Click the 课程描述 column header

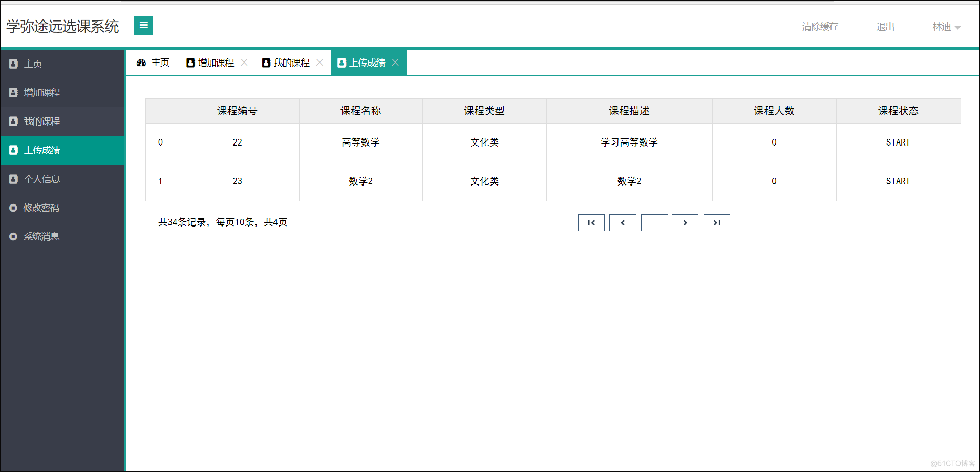629,111
